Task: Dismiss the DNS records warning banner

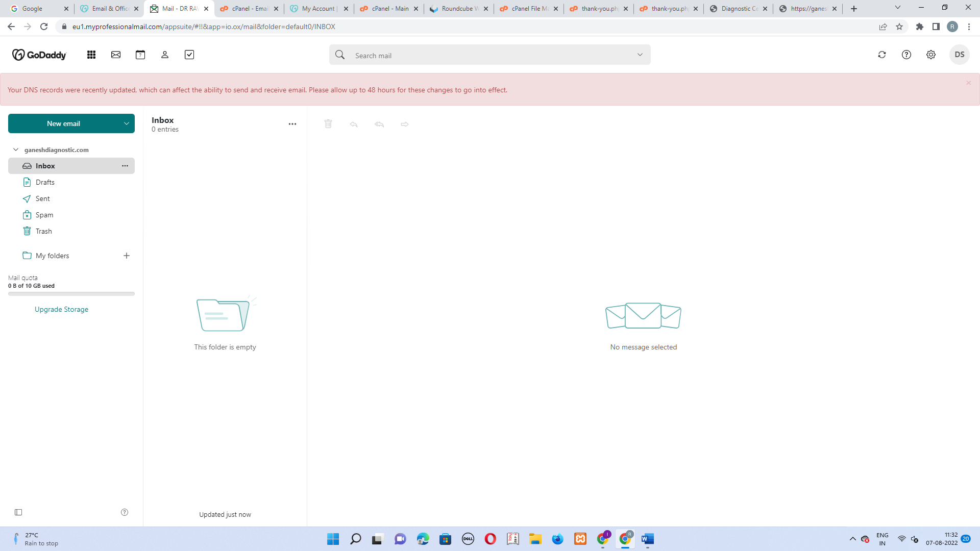Action: [968, 83]
